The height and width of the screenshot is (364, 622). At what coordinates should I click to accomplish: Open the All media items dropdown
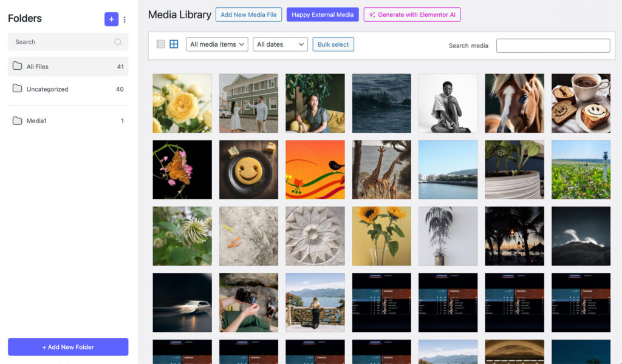pos(217,44)
